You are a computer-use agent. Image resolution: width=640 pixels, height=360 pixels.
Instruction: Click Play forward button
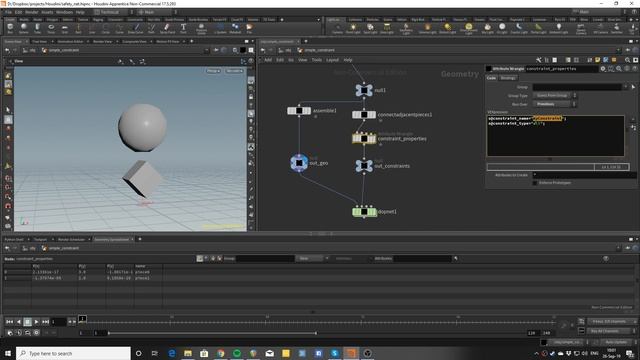point(36,322)
